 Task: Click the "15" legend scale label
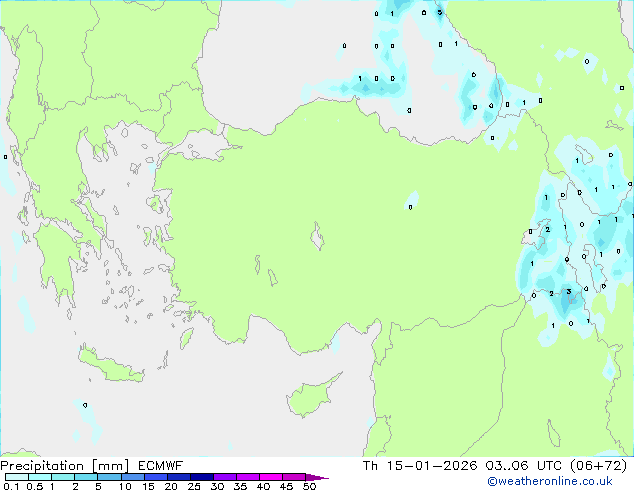[148, 486]
